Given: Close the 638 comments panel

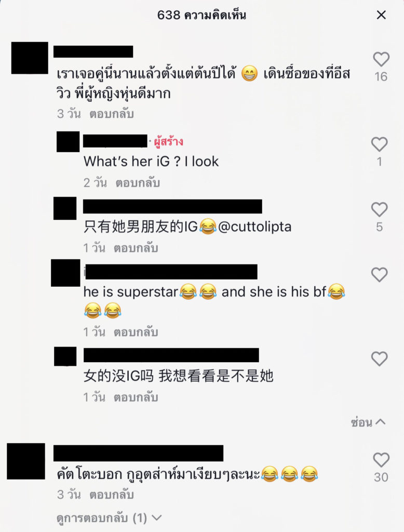Looking at the screenshot, I should pos(381,15).
